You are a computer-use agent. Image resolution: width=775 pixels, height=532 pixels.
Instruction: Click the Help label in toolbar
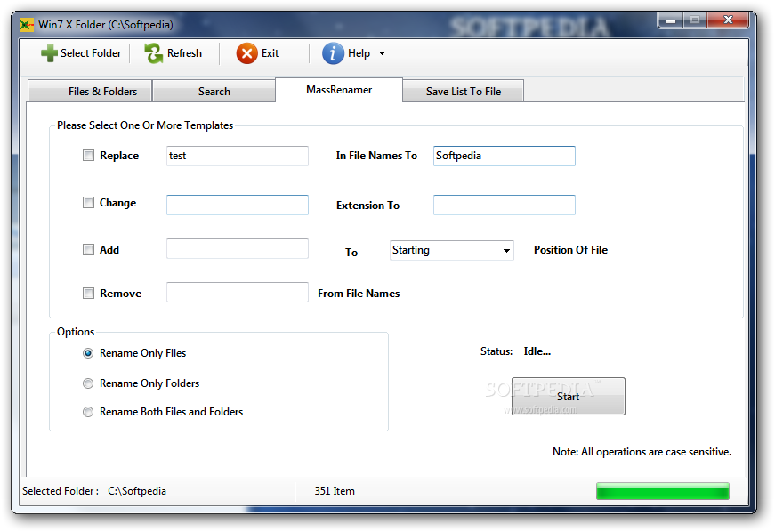(x=359, y=53)
